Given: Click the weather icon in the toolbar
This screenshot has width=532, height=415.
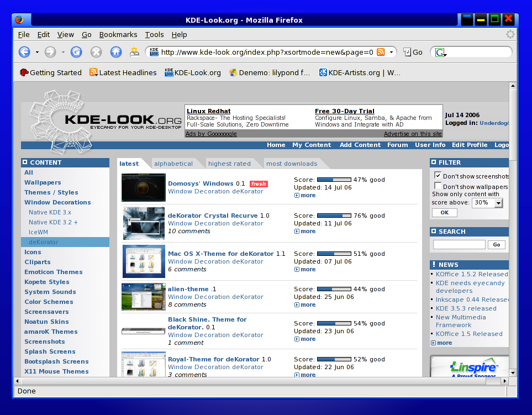Looking at the screenshot, I should [134, 52].
